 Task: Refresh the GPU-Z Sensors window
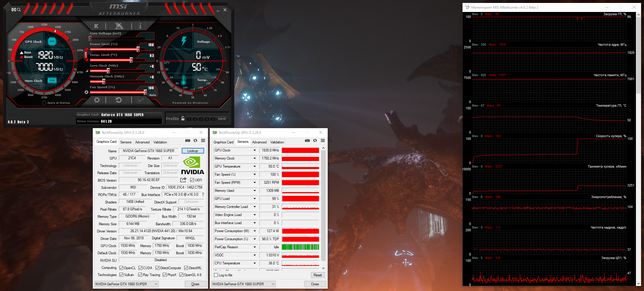[x=315, y=140]
